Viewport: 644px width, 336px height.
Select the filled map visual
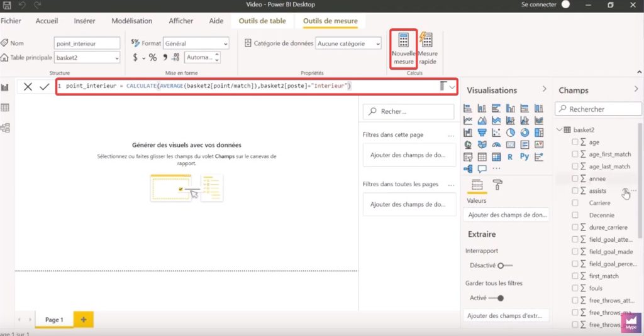[482, 144]
